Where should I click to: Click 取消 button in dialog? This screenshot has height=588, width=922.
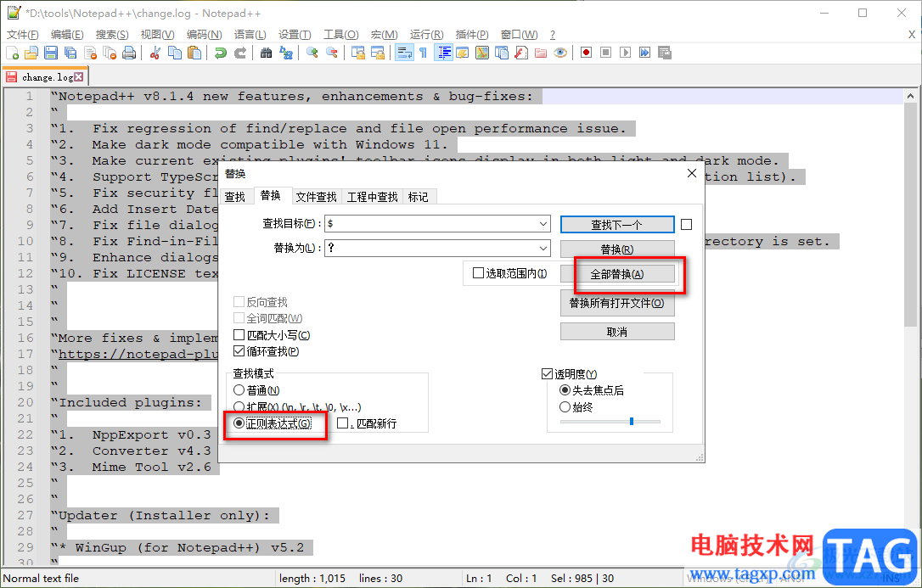617,332
